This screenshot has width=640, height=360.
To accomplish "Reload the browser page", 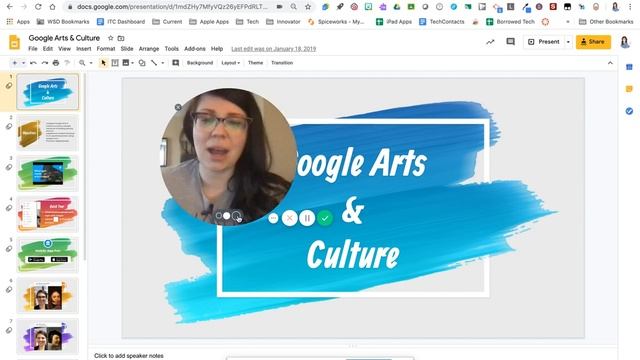I will click(x=38, y=7).
